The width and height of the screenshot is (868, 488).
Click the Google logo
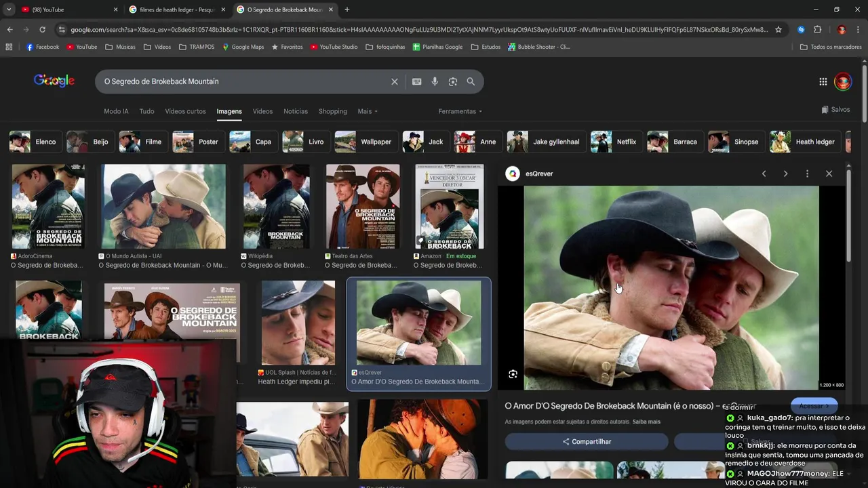coord(54,81)
